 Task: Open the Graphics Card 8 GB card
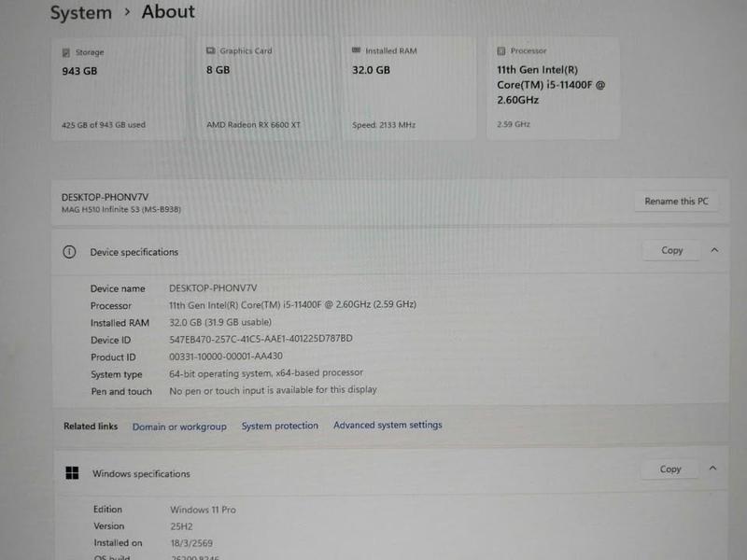pyautogui.click(x=263, y=89)
